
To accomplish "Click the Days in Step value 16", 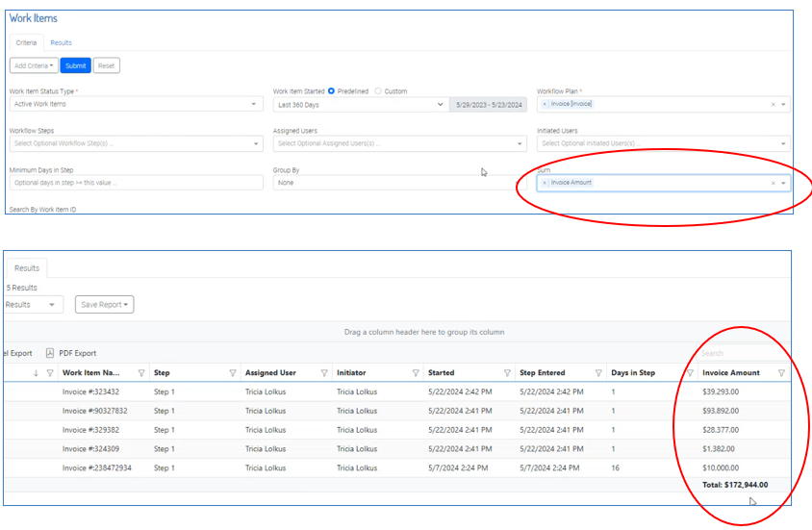I will click(x=615, y=467).
